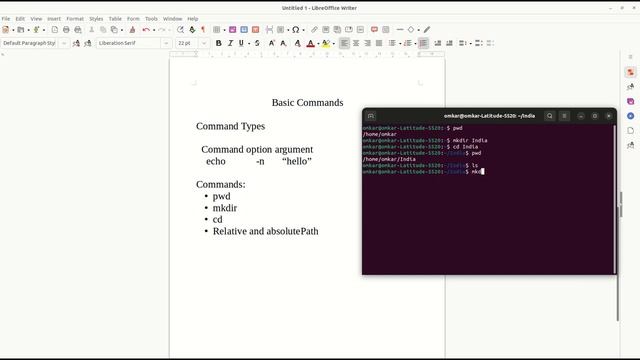Open the Format menu
Viewport: 640px width, 360px height.
(x=75, y=19)
